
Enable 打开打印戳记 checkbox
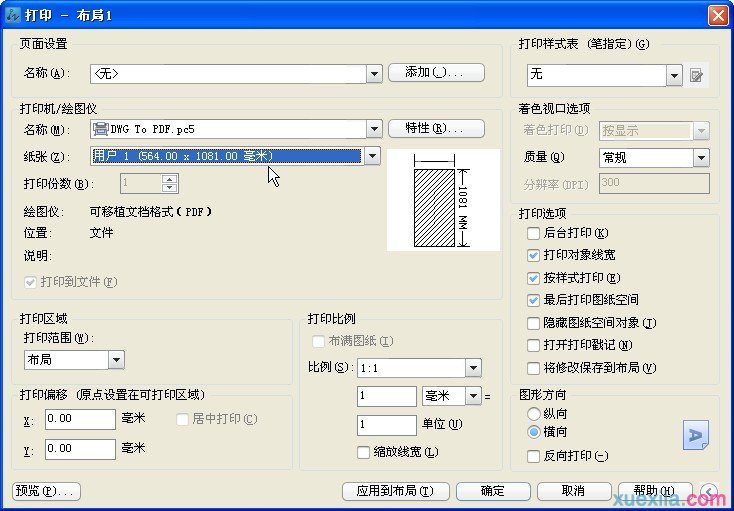coord(533,345)
